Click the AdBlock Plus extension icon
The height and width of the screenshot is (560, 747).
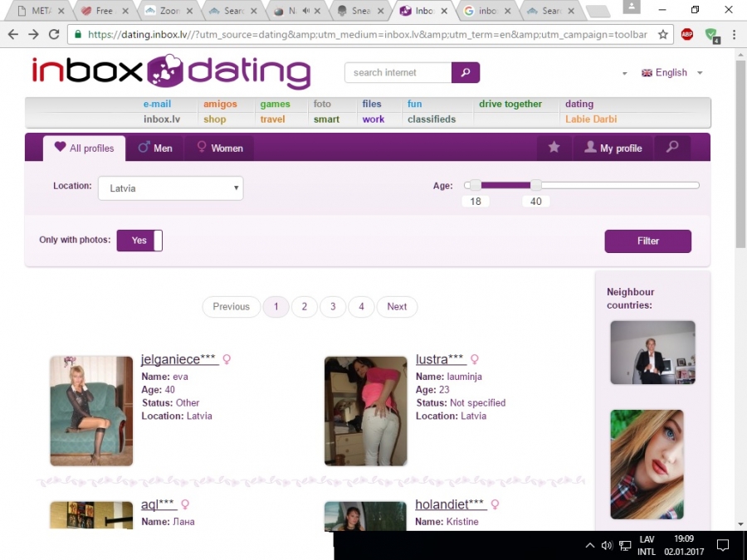point(687,35)
